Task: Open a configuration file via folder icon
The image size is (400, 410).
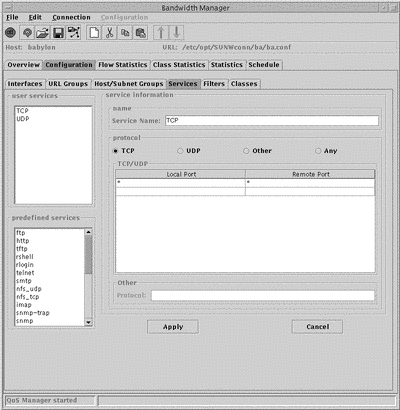Action: 43,33
